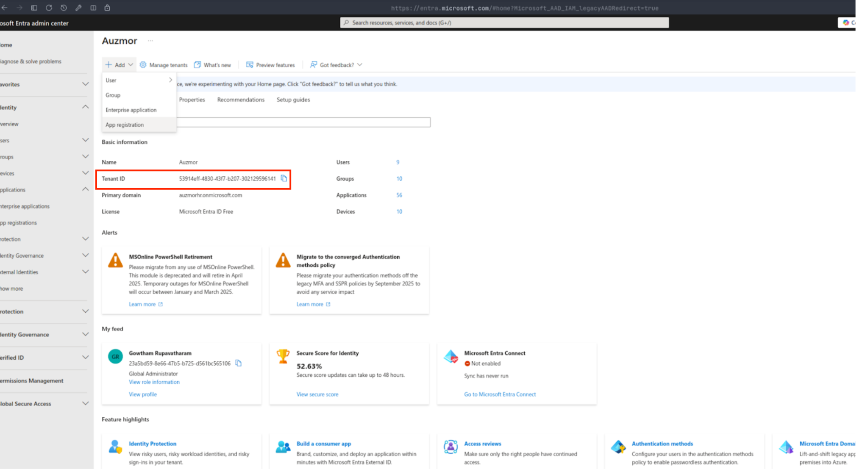Open the User submenu in Add menu
The width and height of the screenshot is (868, 472).
coord(139,80)
